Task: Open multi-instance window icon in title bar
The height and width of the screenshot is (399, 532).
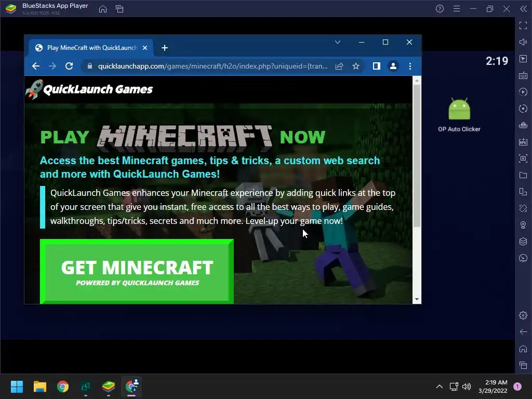Action: [x=119, y=9]
